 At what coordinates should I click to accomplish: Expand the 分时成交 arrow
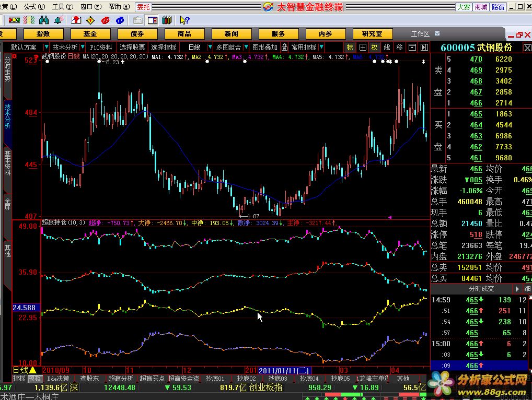point(517,289)
